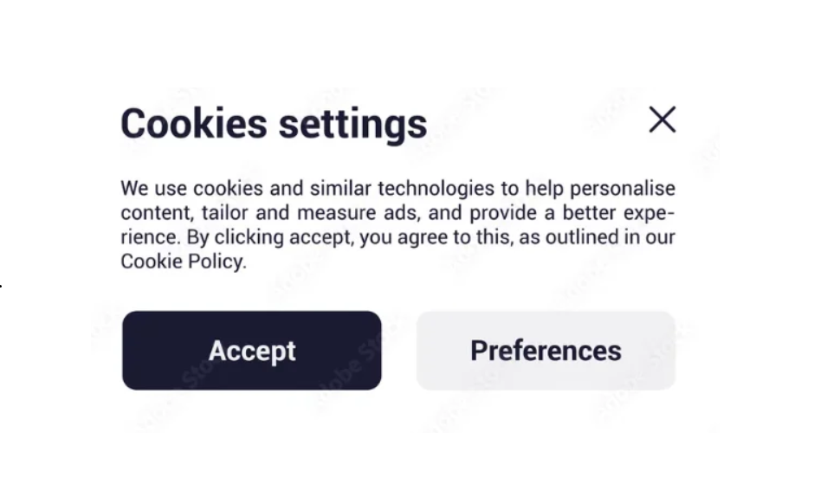Agree to cookies via the dark Accept button

[251, 351]
